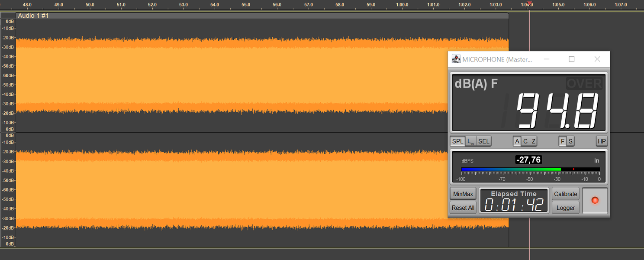The image size is (644, 260).
Task: Select Z frequency weighting
Action: coord(534,141)
